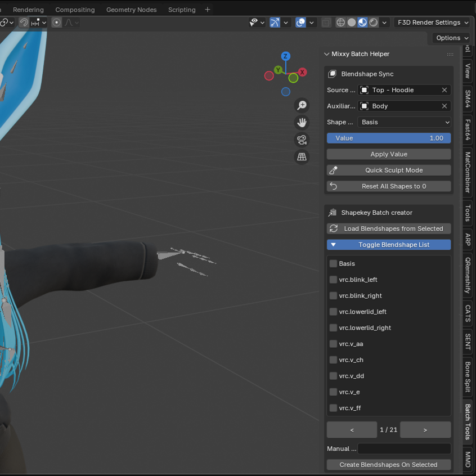Image resolution: width=476 pixels, height=476 pixels.
Task: Open the MatCombiner sidebar tab
Action: pos(468,172)
